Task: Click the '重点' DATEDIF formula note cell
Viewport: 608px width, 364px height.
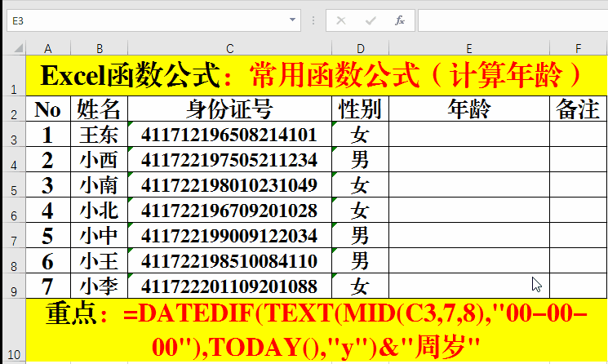Action: [317, 331]
